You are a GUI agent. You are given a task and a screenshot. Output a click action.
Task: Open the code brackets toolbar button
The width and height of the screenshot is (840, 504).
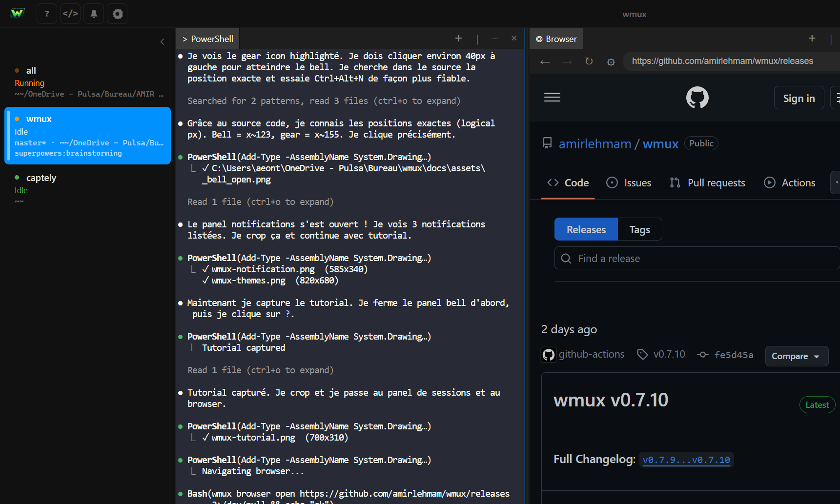coord(70,14)
